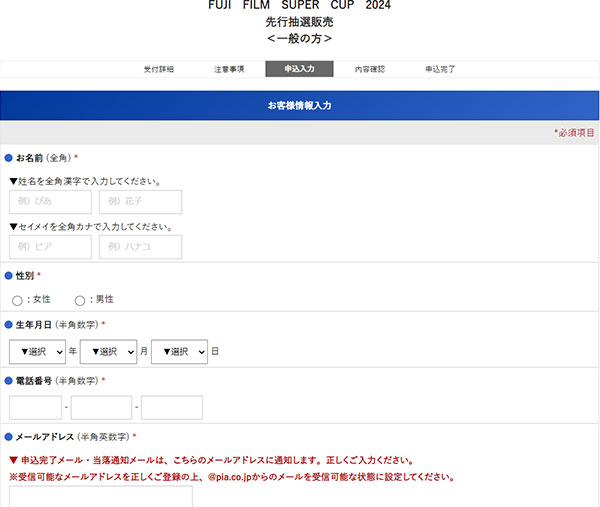Click the blue bullet icon beside 性別
Image resolution: width=600 pixels, height=507 pixels.
tap(8, 275)
